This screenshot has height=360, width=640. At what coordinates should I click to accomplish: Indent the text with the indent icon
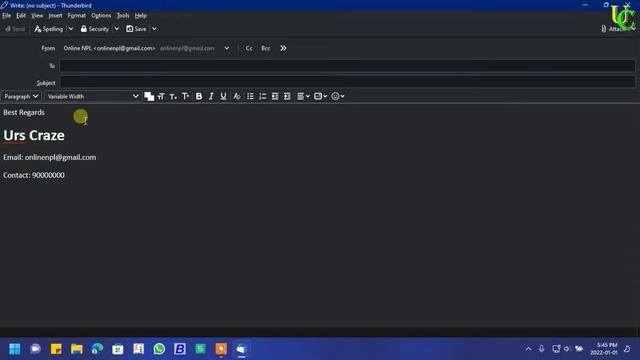coord(287,96)
